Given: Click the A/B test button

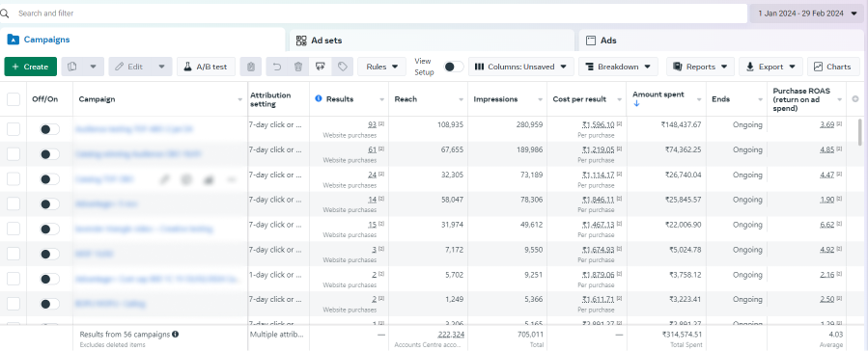Looking at the screenshot, I should click(207, 67).
